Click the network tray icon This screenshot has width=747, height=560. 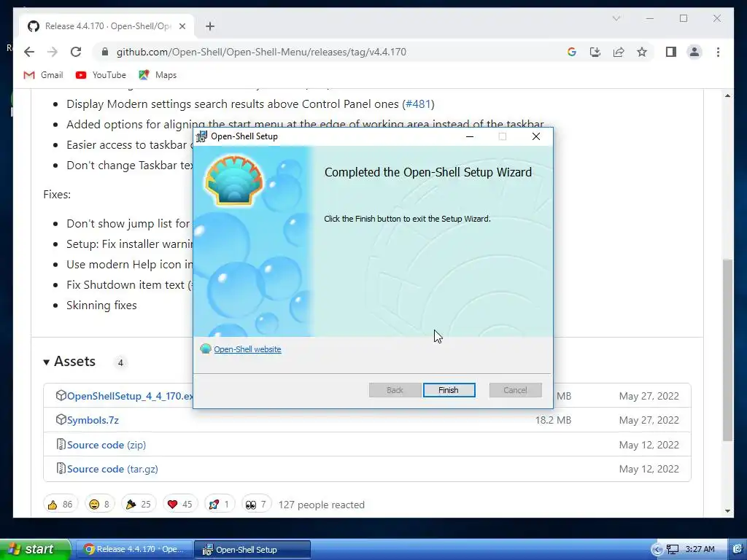pyautogui.click(x=673, y=550)
